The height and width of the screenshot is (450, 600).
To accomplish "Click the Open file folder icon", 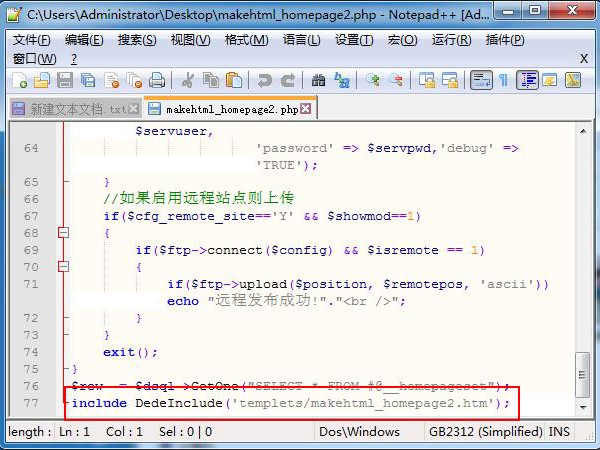I will [42, 80].
